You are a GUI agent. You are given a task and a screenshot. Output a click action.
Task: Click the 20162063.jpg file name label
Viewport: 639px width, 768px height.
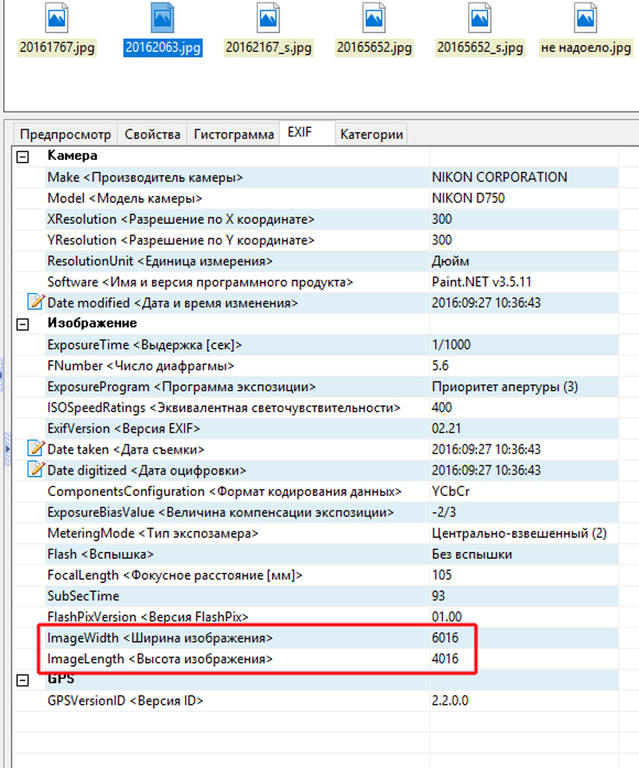point(163,48)
